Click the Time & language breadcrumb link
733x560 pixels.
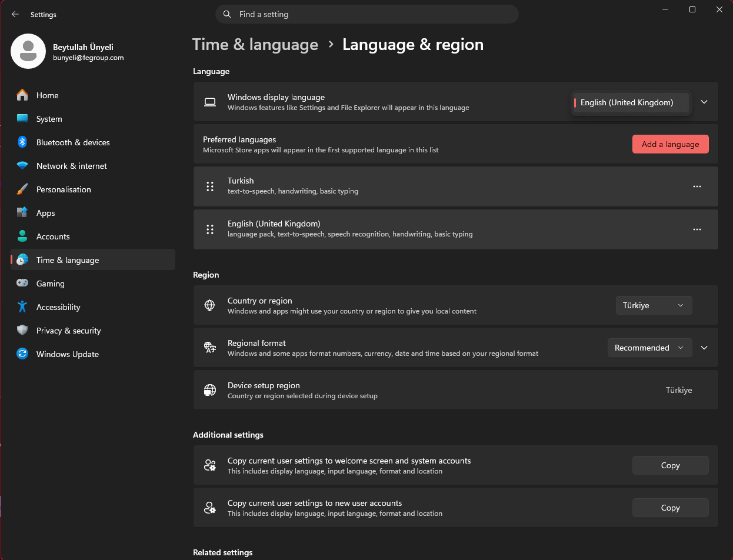pyautogui.click(x=255, y=45)
